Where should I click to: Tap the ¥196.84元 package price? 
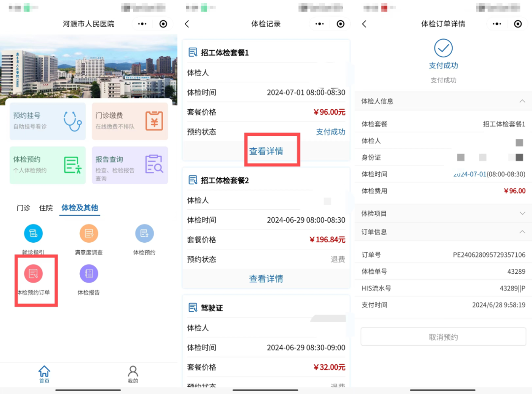click(327, 239)
